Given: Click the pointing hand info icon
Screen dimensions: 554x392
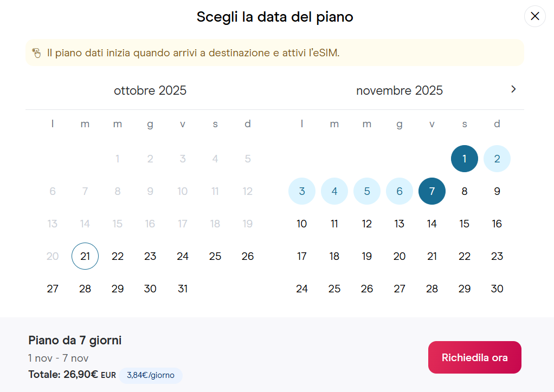Looking at the screenshot, I should click(36, 53).
